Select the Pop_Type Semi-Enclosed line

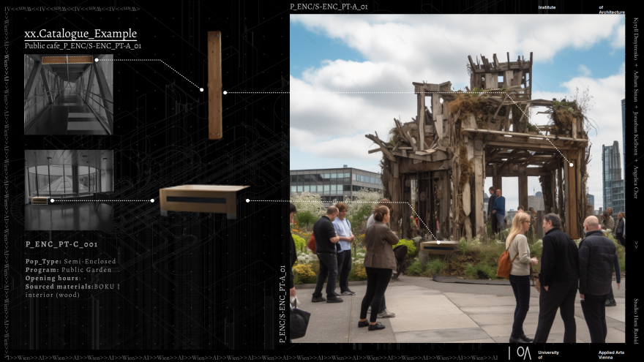coord(71,261)
